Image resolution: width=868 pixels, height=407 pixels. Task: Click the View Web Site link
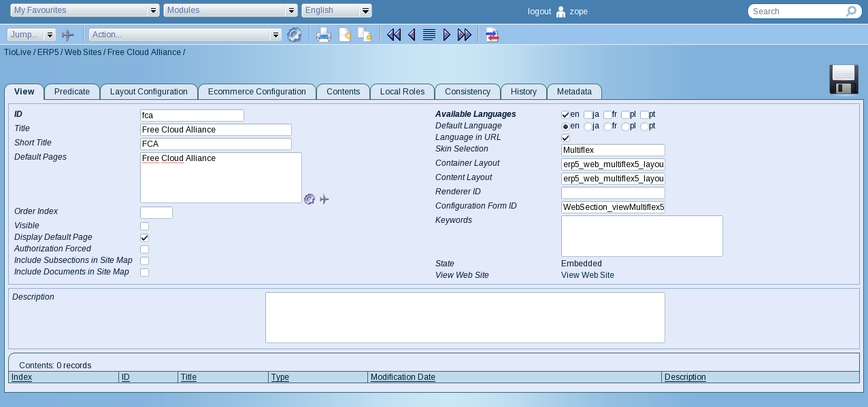[588, 275]
